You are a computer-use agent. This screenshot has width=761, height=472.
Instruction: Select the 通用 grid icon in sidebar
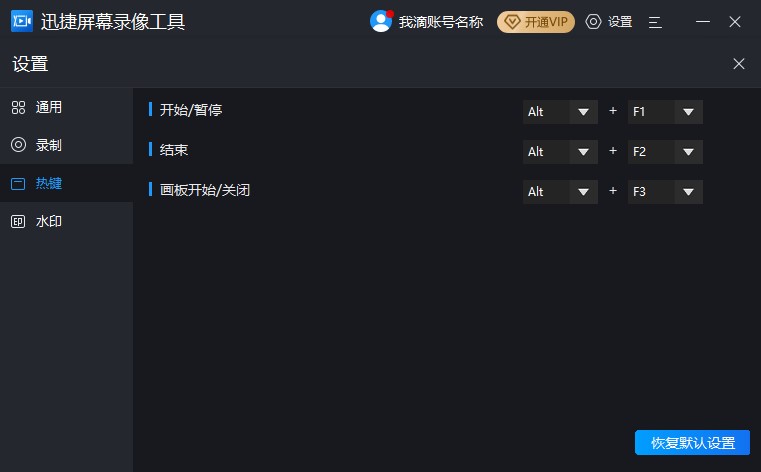point(18,107)
